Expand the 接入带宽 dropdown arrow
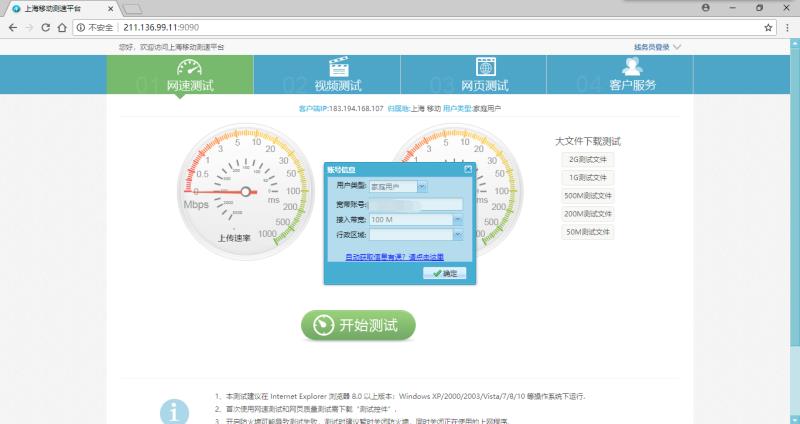 click(458, 219)
